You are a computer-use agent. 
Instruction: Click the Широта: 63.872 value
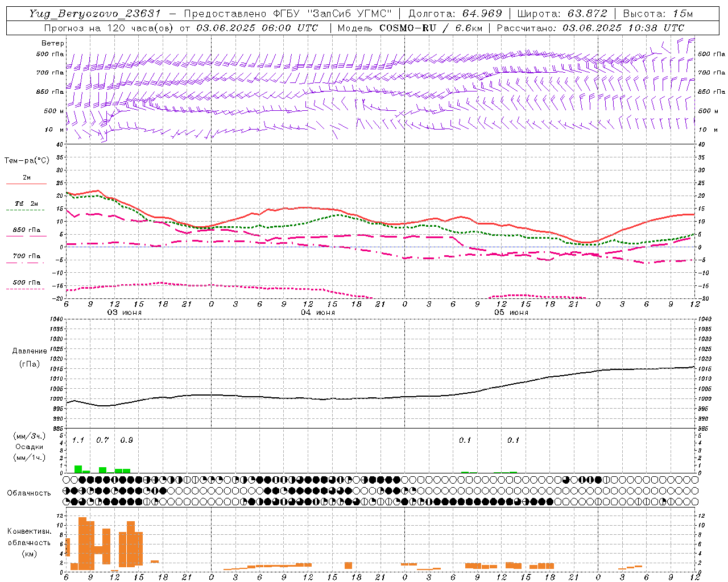562,14
